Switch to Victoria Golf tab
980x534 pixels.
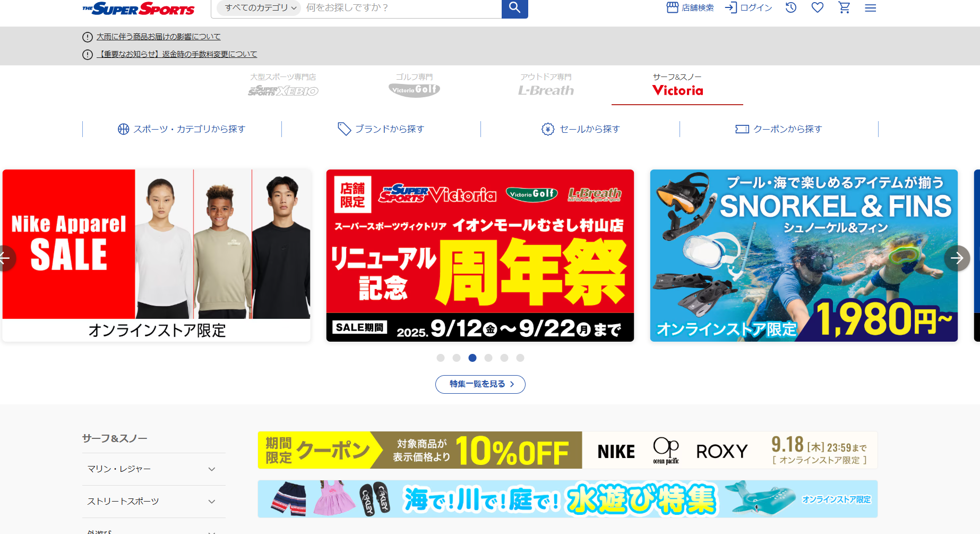pos(414,86)
